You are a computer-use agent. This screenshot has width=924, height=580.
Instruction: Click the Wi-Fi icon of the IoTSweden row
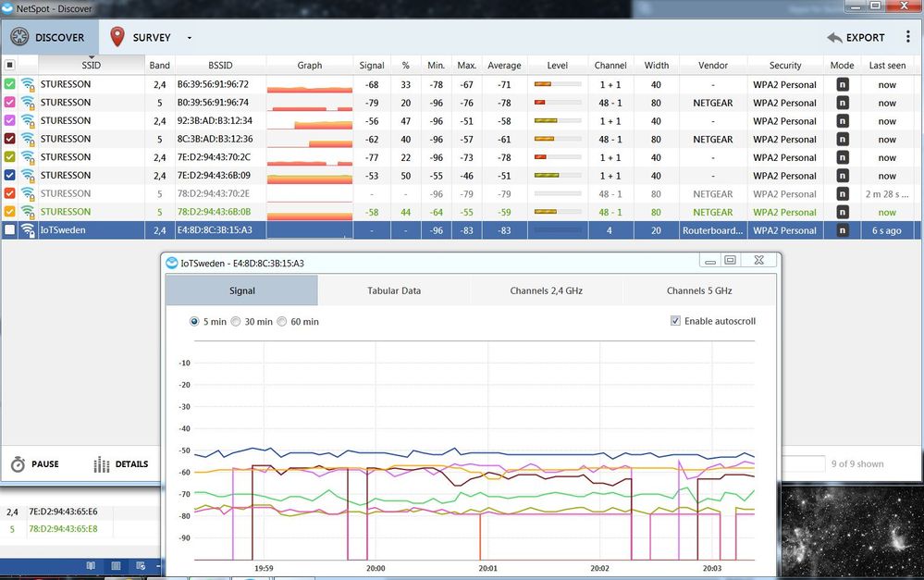pyautogui.click(x=28, y=230)
